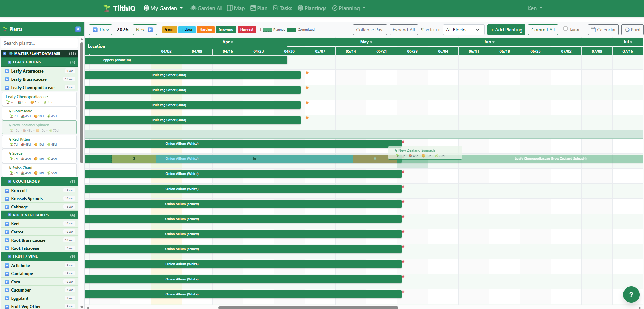Open the Tasks page

click(283, 8)
